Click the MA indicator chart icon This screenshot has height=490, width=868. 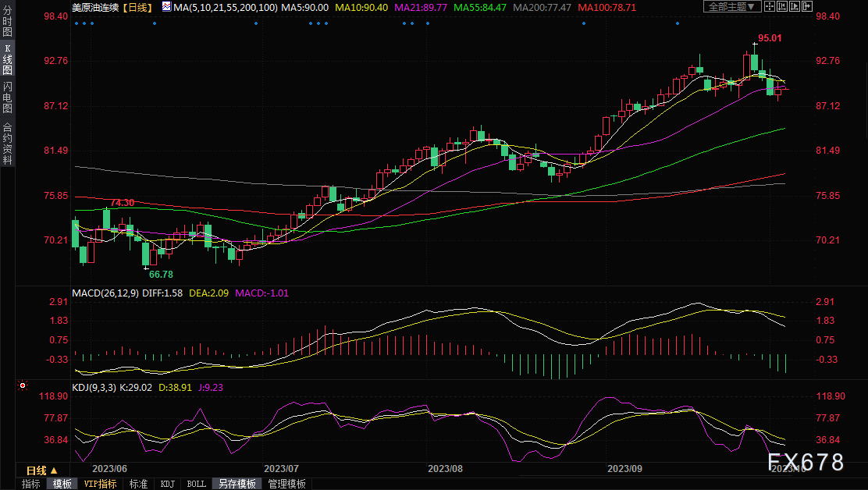(x=167, y=6)
